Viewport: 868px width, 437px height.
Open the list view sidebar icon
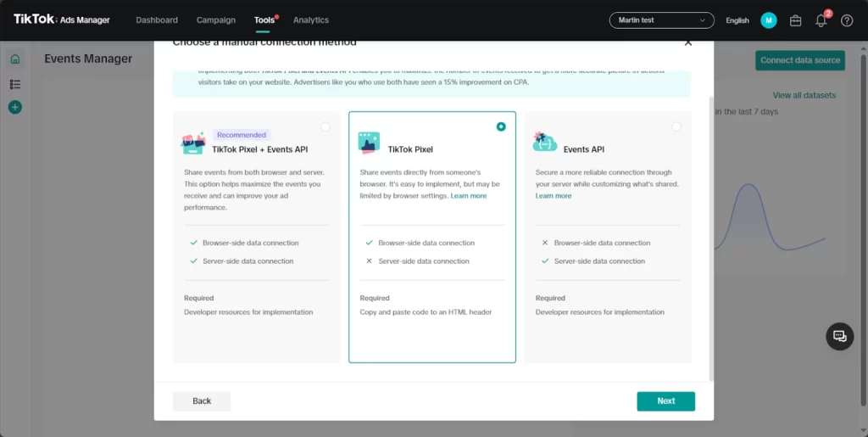[15, 84]
